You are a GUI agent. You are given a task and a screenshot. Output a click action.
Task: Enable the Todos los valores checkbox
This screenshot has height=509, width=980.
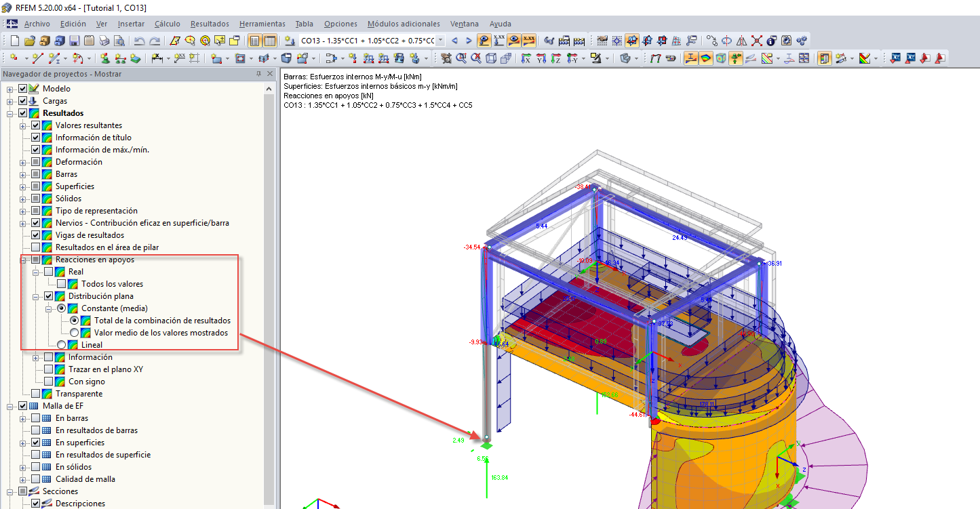[62, 284]
